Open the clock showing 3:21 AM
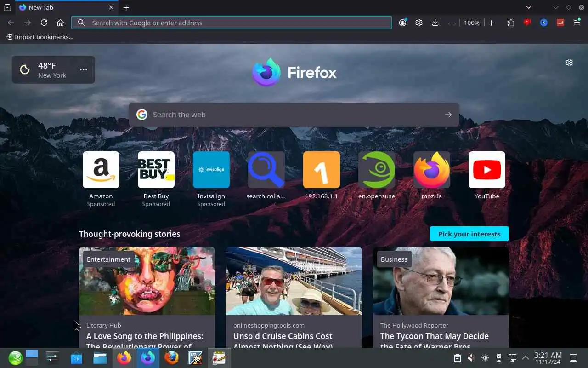The image size is (588, 368). [548, 358]
